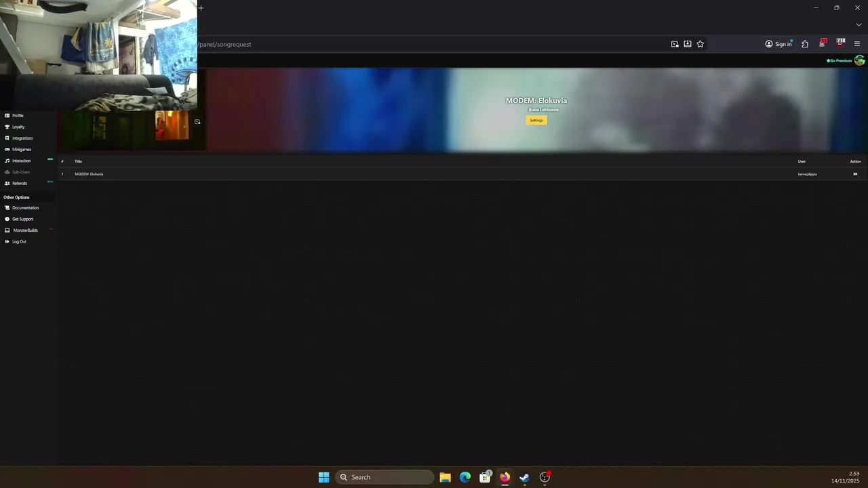The width and height of the screenshot is (868, 488).
Task: Open a new browser tab with plus
Action: coord(201,8)
